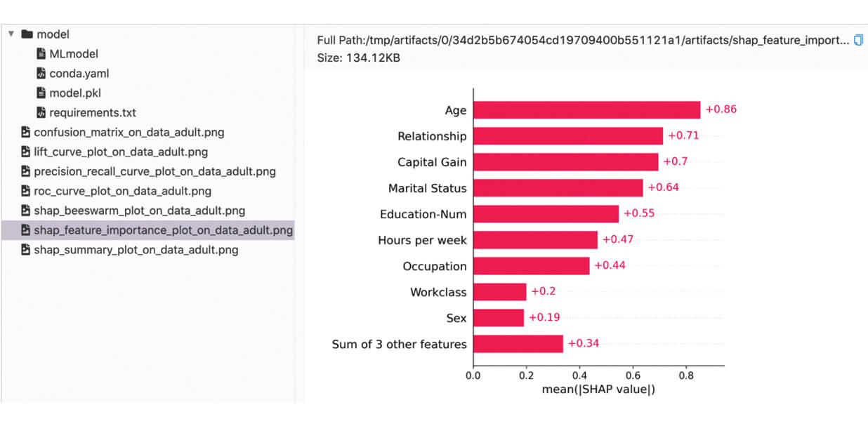The height and width of the screenshot is (426, 868).
Task: Click the requirements.txt code file icon
Action: point(41,112)
